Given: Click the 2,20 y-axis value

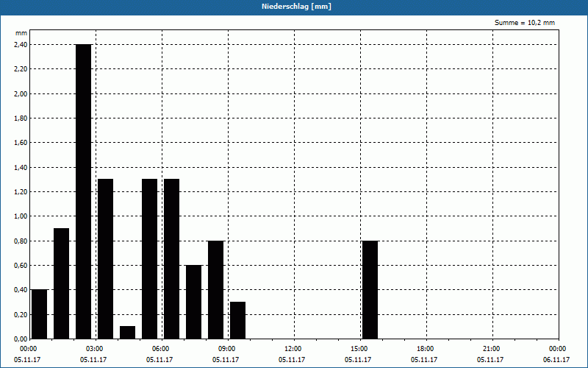Looking at the screenshot, I should 21,69.
